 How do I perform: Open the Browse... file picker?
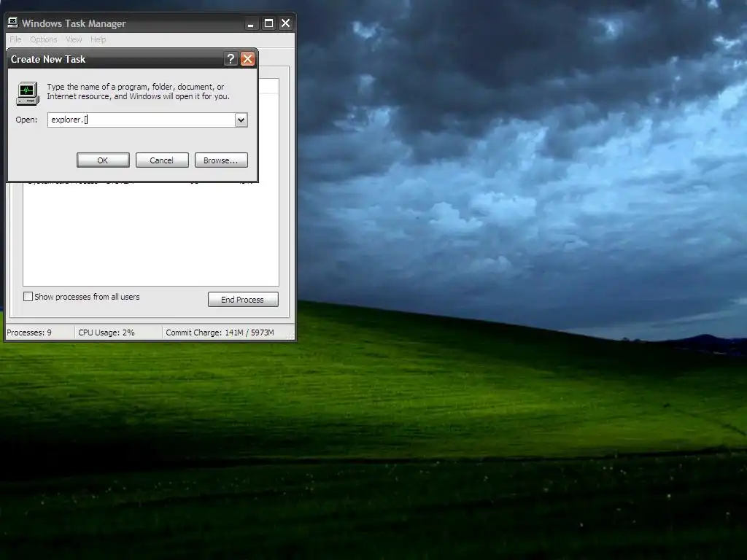[x=221, y=160]
